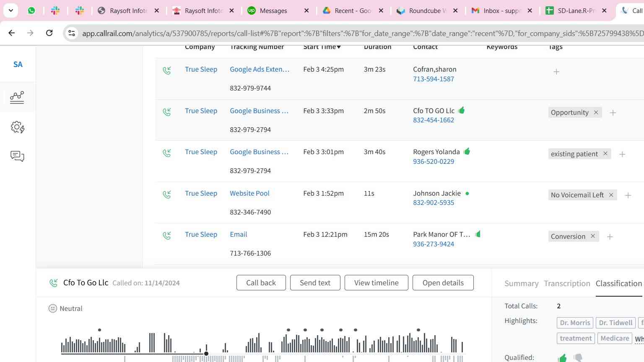
Task: Click the Call back button
Action: click(x=261, y=283)
